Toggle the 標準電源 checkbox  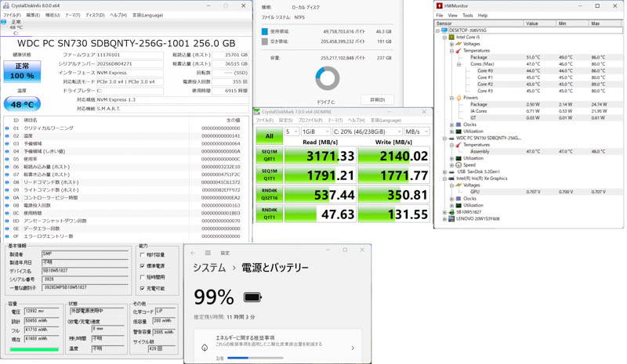142,265
